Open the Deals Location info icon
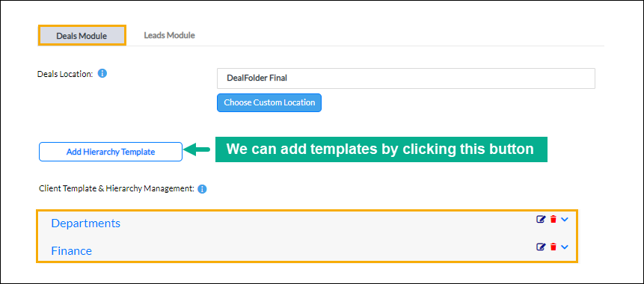Image resolution: width=644 pixels, height=284 pixels. click(x=102, y=73)
